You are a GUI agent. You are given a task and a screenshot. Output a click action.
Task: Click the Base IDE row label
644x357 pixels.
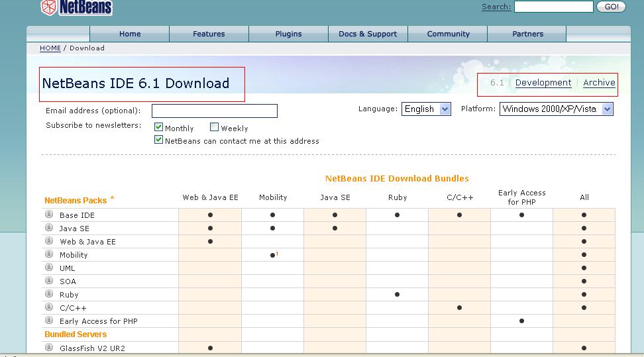pyautogui.click(x=77, y=215)
